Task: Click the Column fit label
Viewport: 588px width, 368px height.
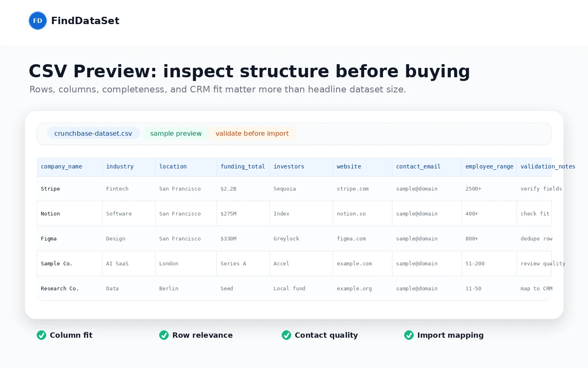Action: [x=71, y=335]
